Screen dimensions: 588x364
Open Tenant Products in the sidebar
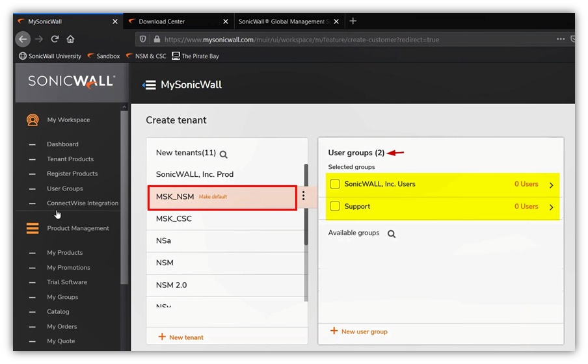coord(70,159)
